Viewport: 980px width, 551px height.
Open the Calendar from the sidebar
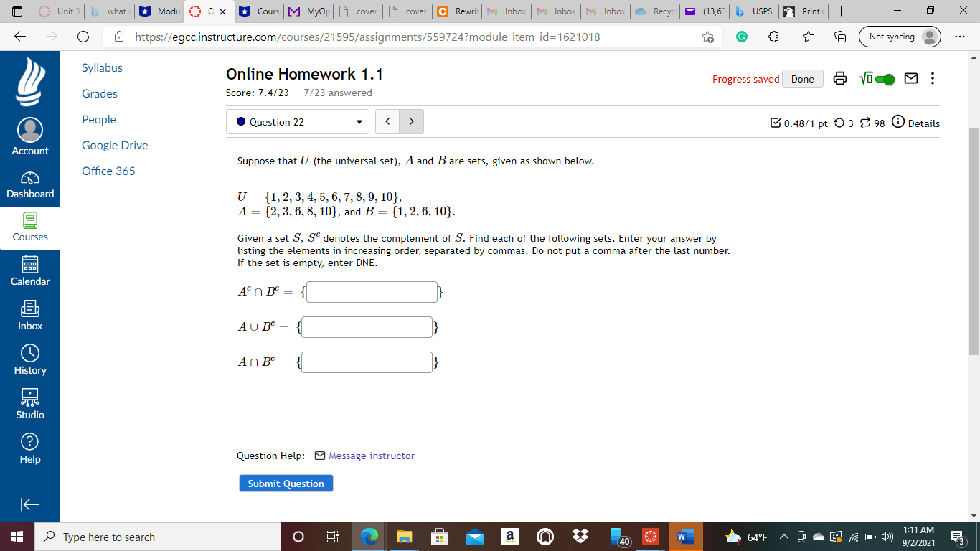click(x=29, y=273)
